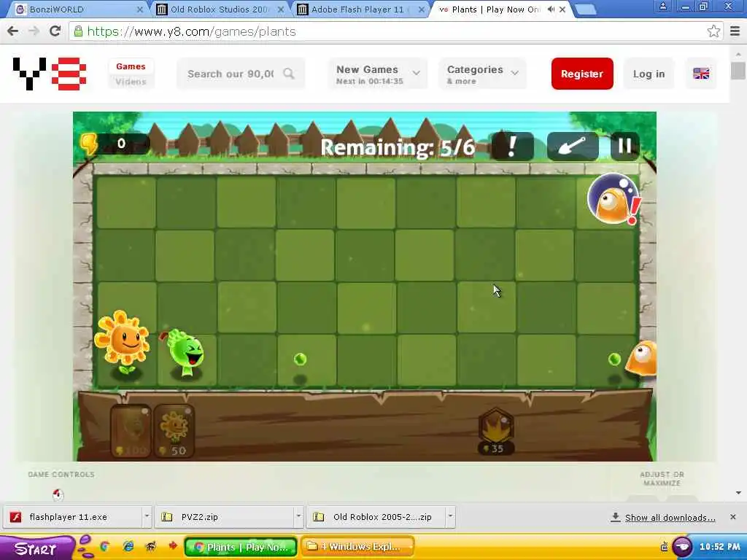This screenshot has width=747, height=560.
Task: Click the forward navigation arrow
Action: [34, 31]
